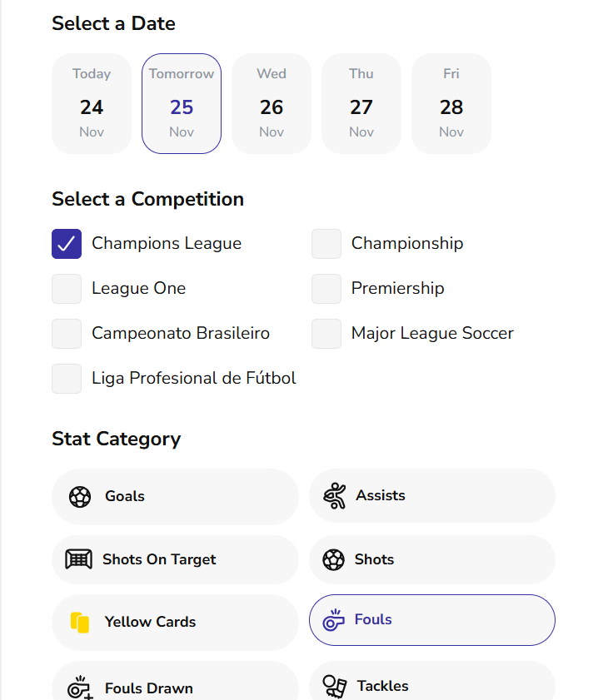The image size is (603, 700).
Task: Click the Tomorrow 25 Nov date card
Action: click(182, 104)
